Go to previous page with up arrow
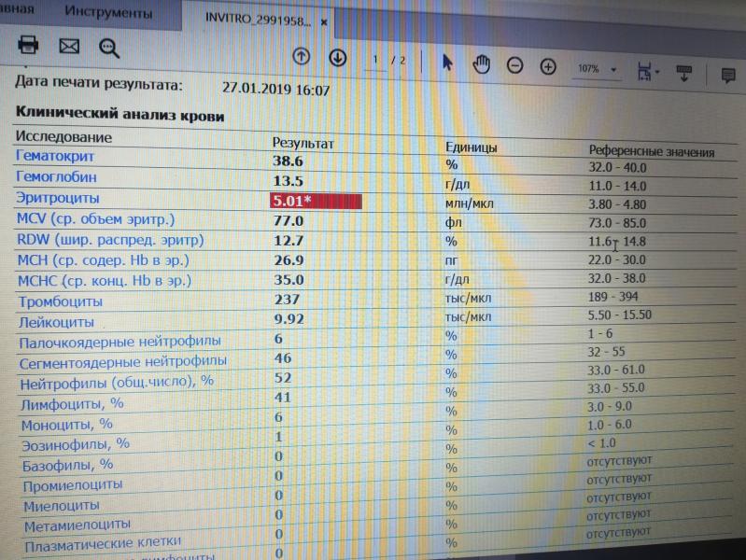746x560 pixels. [302, 57]
